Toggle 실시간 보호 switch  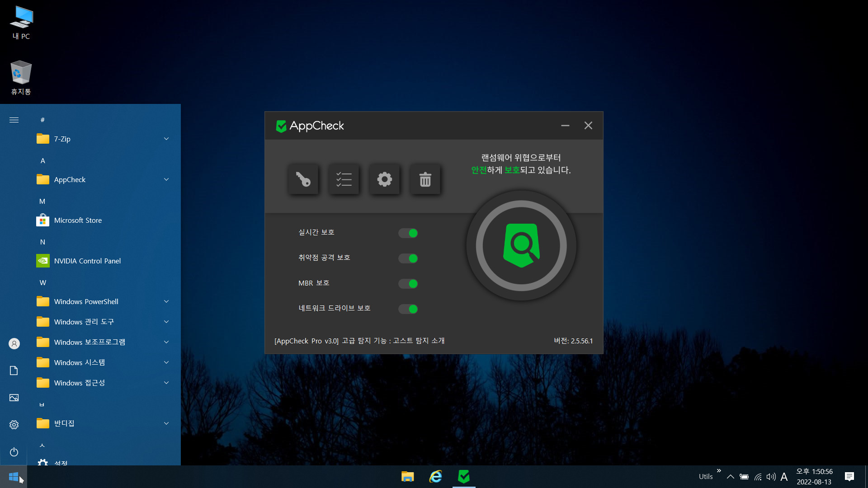[408, 233]
